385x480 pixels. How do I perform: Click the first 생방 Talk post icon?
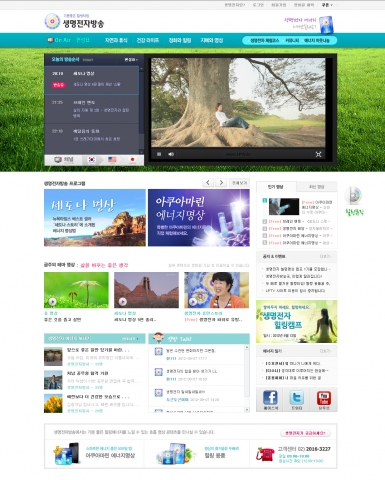pos(159,351)
